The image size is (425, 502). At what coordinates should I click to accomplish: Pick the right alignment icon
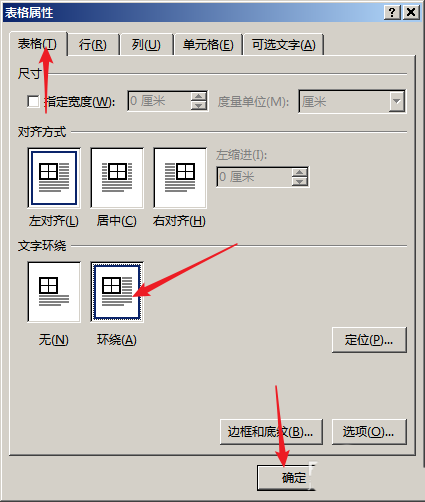[180, 178]
